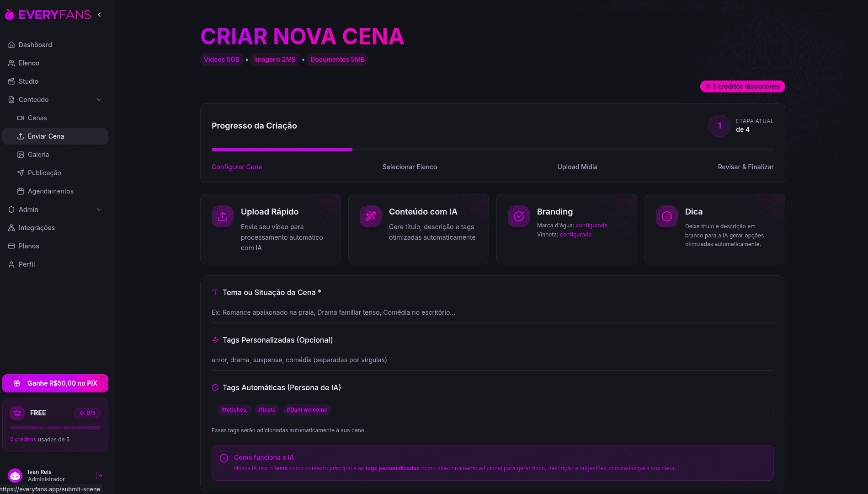The width and height of the screenshot is (868, 494).
Task: Open the Dashboard from the sidebar icon
Action: (x=11, y=44)
